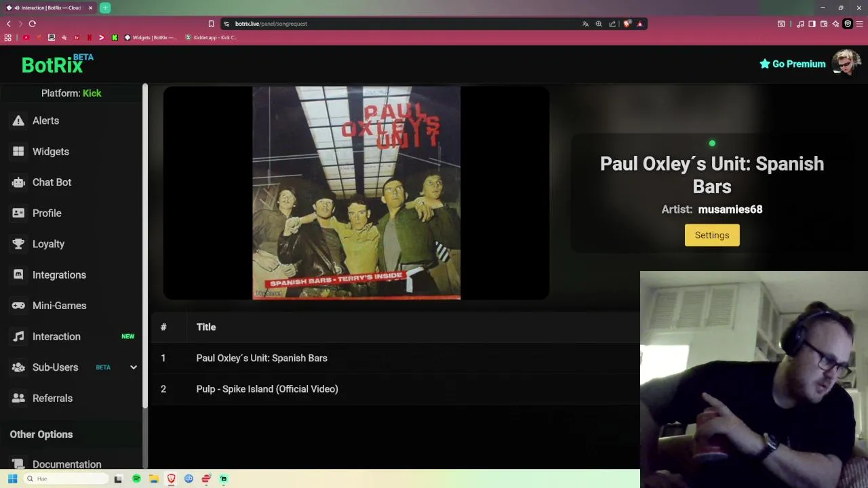Viewport: 868px width, 488px height.
Task: Switch to the Interaction | BotRix tab
Action: tap(47, 7)
